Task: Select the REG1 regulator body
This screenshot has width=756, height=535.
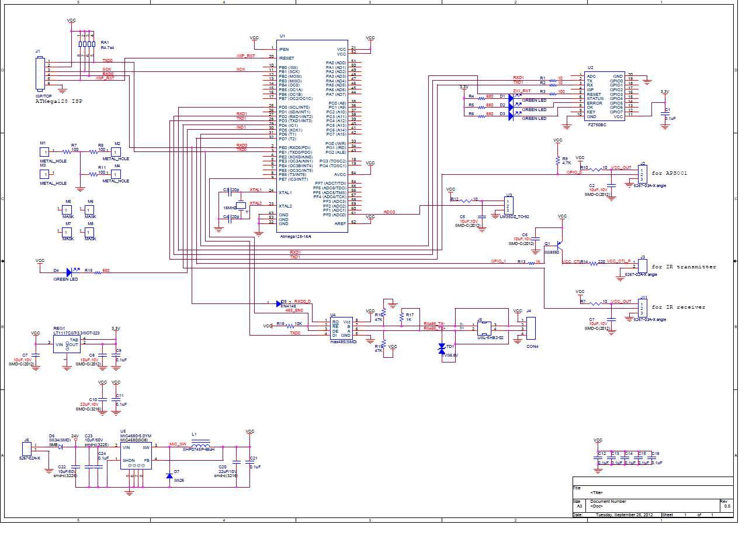Action: (67, 344)
